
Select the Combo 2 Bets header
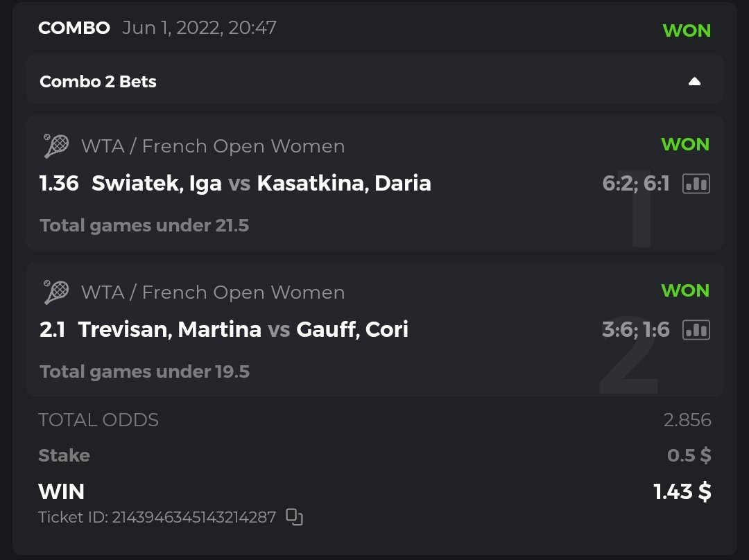pos(98,82)
